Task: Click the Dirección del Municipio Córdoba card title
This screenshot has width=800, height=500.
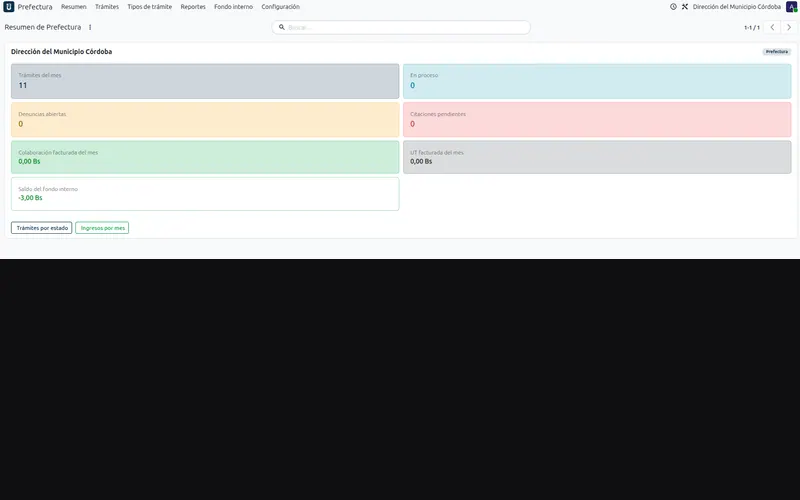Action: coord(61,52)
